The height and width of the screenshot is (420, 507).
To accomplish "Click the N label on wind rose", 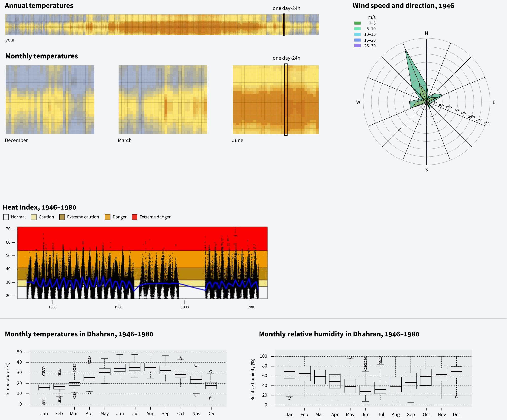I will (x=426, y=33).
